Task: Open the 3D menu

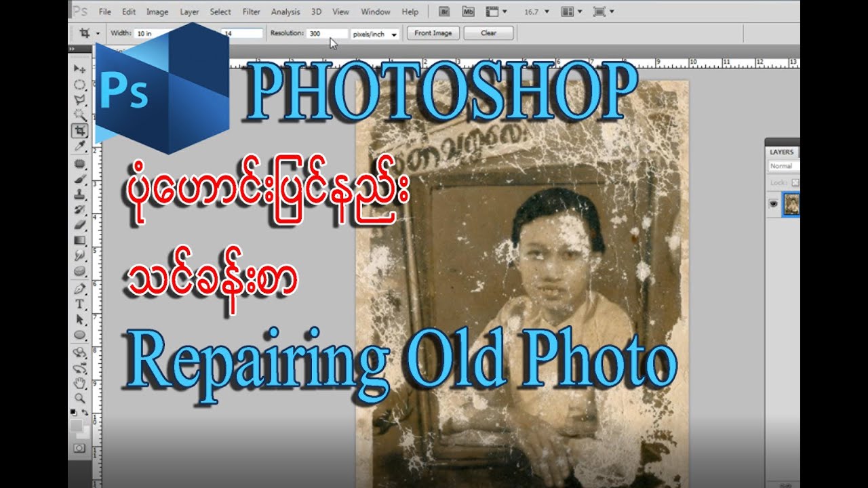Action: [x=316, y=12]
